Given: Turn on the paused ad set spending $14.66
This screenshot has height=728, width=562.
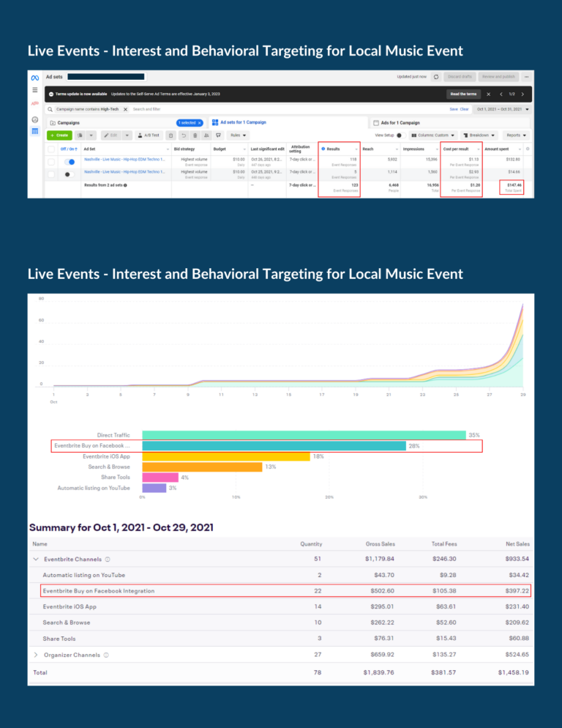Looking at the screenshot, I should (70, 174).
